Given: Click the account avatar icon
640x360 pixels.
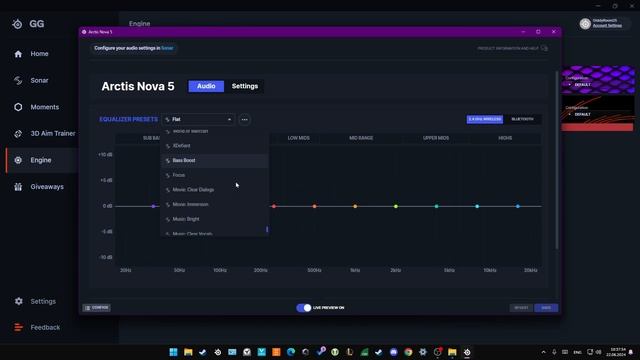Looking at the screenshot, I should click(585, 24).
